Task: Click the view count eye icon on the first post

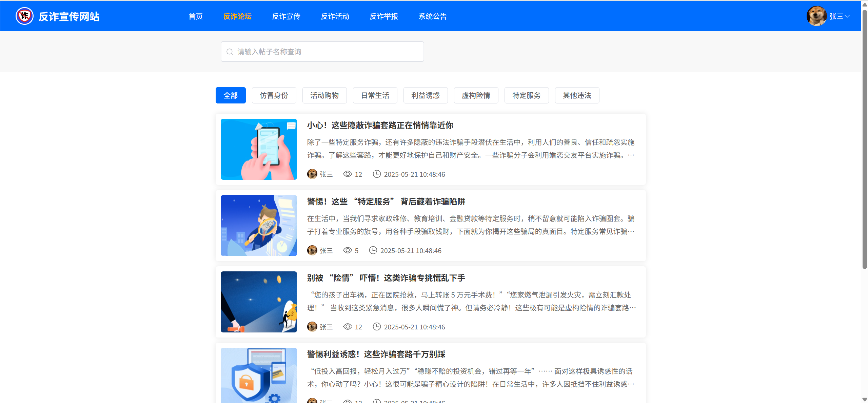Action: tap(348, 174)
